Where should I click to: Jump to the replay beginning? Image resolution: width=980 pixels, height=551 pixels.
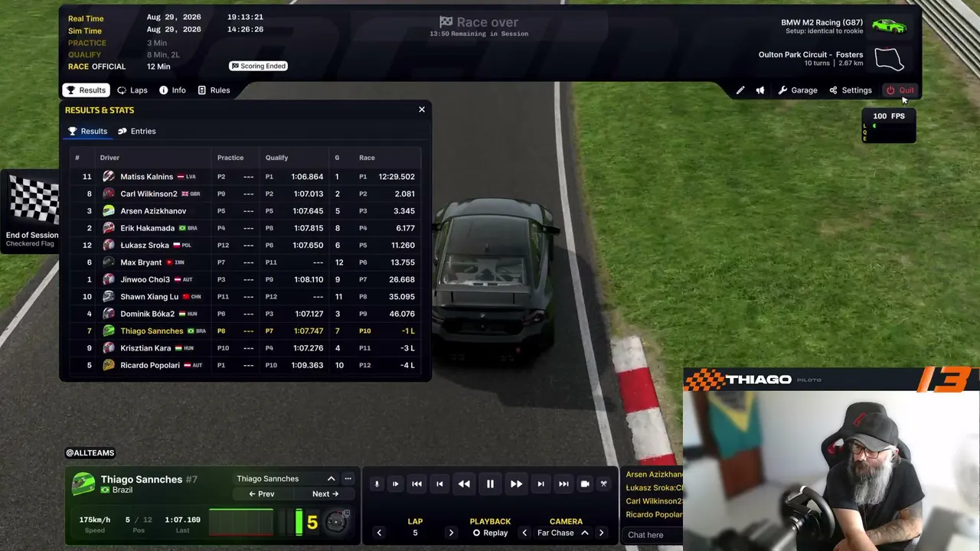[416, 484]
